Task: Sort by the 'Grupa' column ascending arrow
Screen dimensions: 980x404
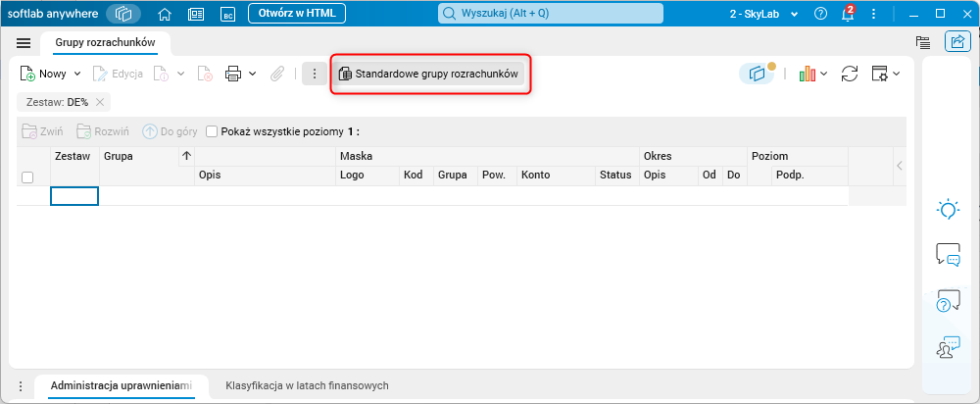Action: [x=186, y=156]
